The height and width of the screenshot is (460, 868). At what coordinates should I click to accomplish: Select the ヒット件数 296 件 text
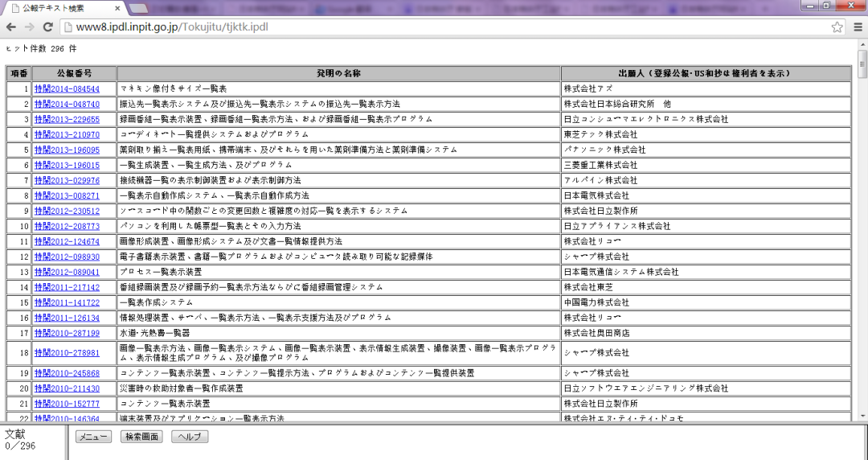42,49
